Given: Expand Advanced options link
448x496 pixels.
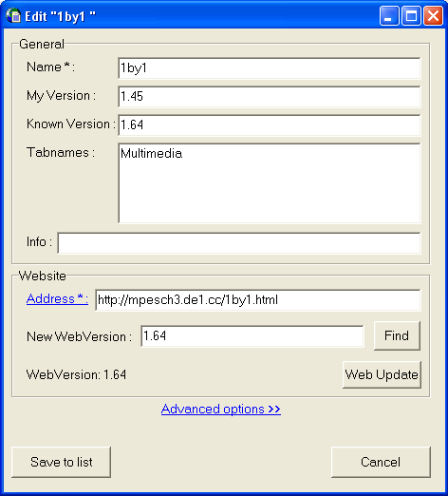Looking at the screenshot, I should [x=221, y=410].
